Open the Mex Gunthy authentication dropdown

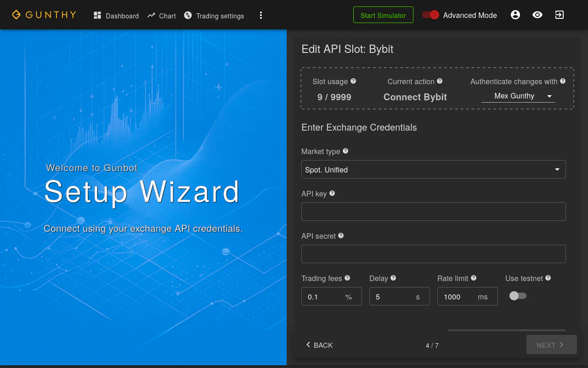click(x=518, y=96)
